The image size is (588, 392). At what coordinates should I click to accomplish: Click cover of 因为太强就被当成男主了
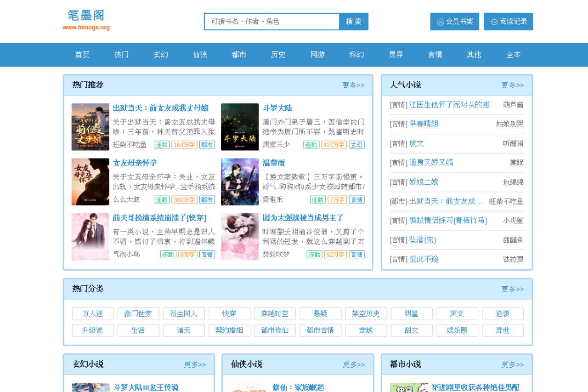coord(240,237)
